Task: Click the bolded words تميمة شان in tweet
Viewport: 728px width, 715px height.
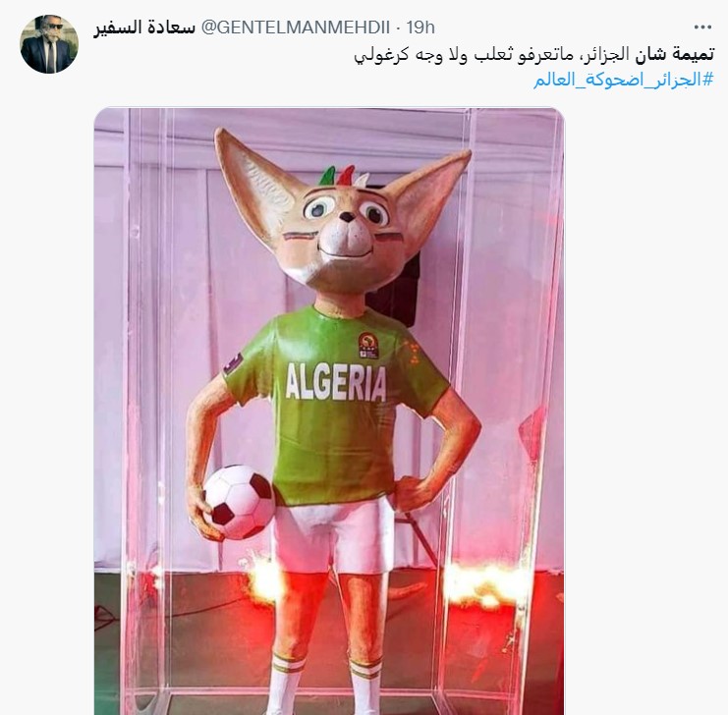Action: 674,55
